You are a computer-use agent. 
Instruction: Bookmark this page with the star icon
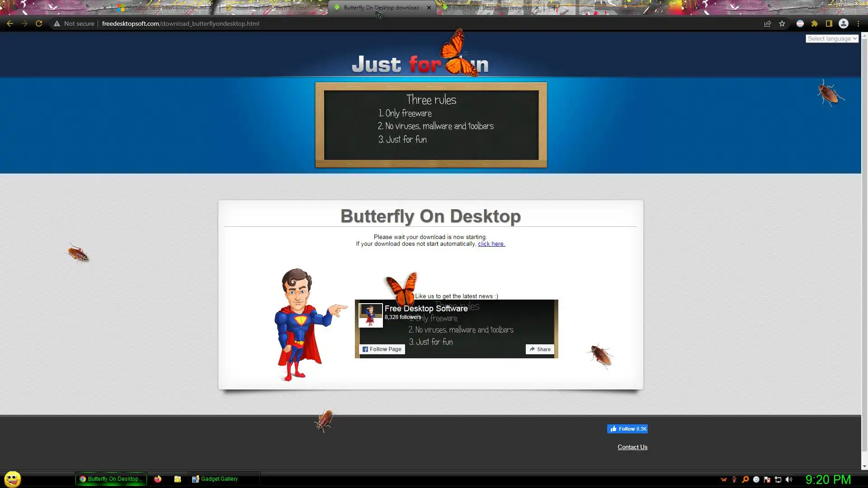[782, 23]
